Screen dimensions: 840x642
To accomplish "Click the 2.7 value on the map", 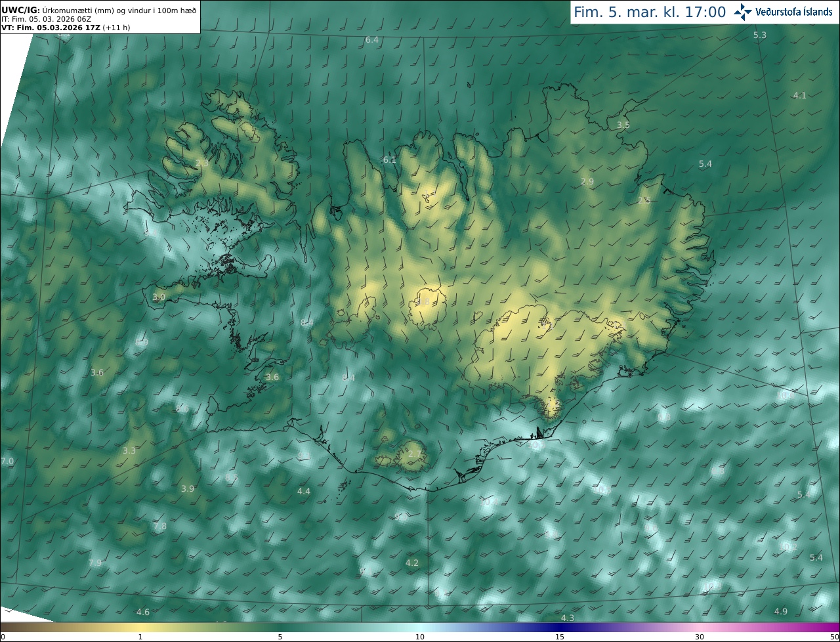I will click(x=415, y=454).
